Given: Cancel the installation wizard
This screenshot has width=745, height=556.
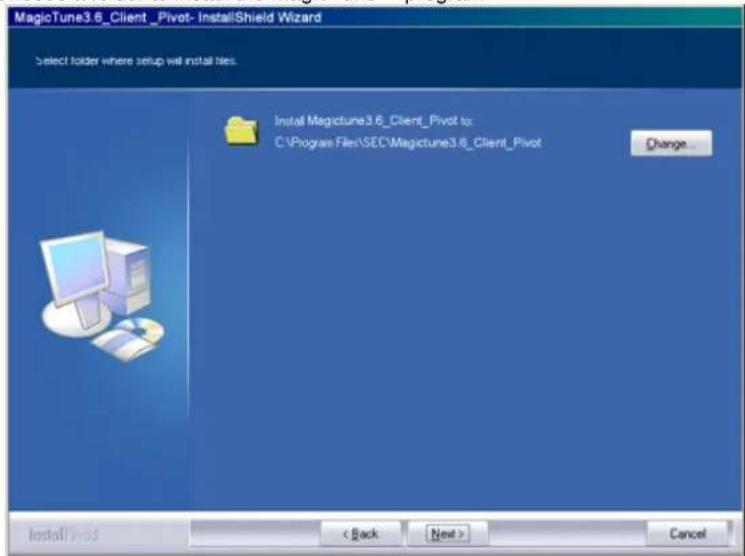Looking at the screenshot, I should (x=687, y=534).
